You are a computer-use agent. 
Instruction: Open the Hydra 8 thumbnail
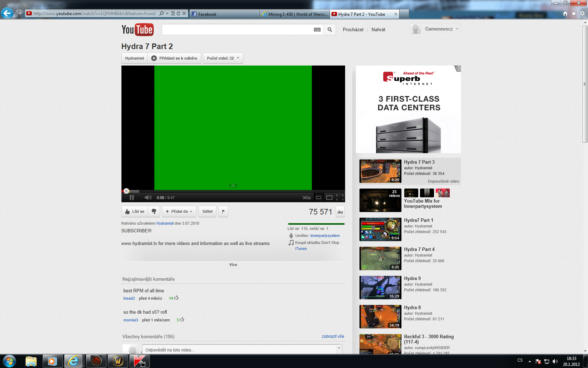pyautogui.click(x=380, y=317)
